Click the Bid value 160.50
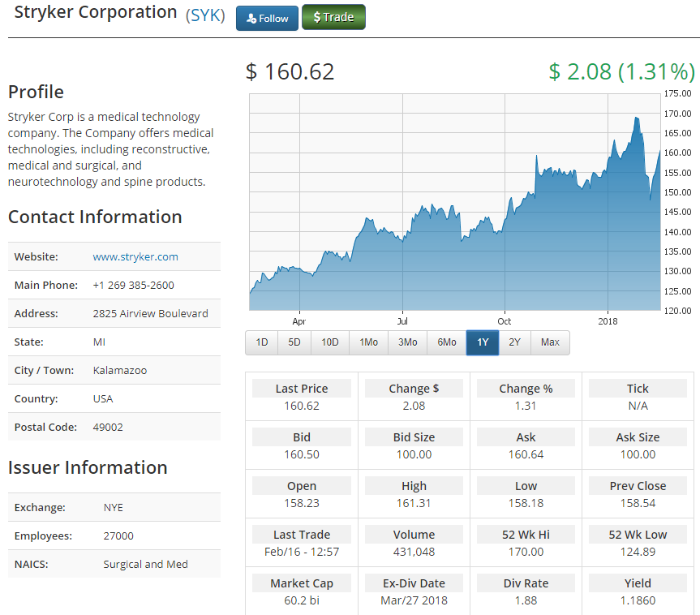 click(302, 454)
